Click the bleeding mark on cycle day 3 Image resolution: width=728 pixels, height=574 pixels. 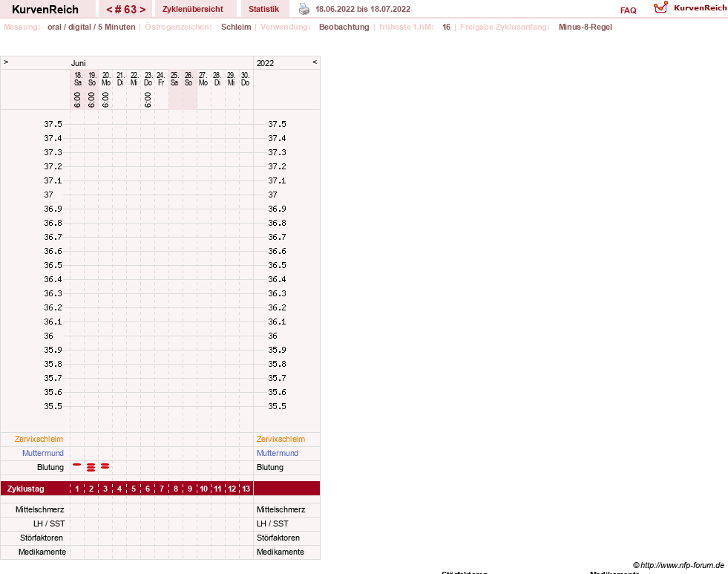point(105,466)
